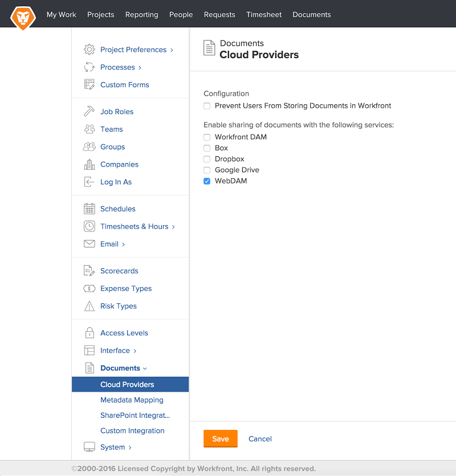Click the Processes cycle icon
The image size is (456, 476).
[89, 67]
